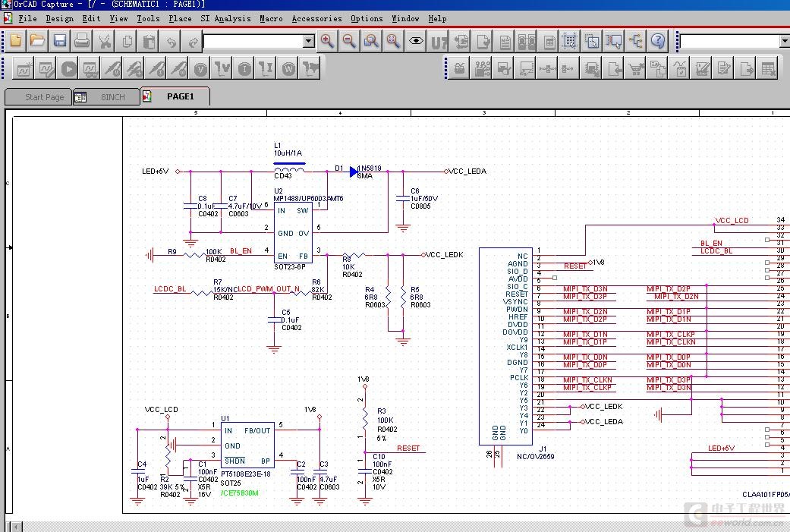Click the shopping cart icon in toolbar
Viewport: 790px width, 532px height.
pyautogui.click(x=636, y=68)
